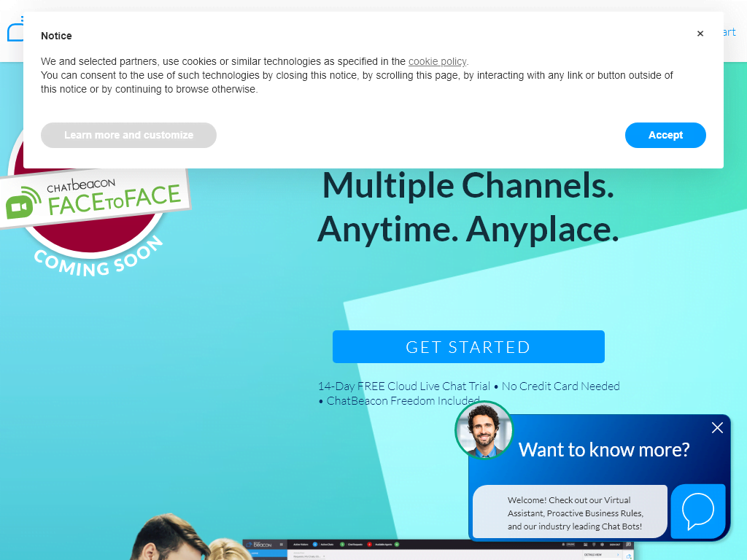Click the green Available Agents badge
This screenshot has height=560, width=747.
tap(397, 544)
